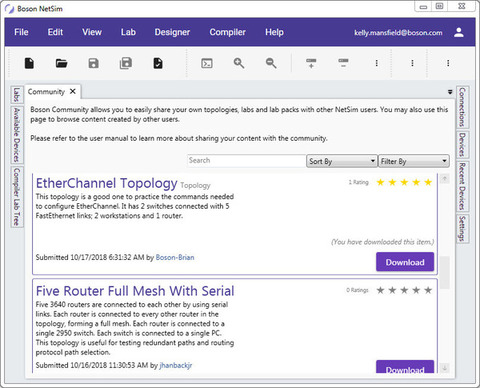Click the community Search field
Viewport: 480px width, 388px height.
(247, 161)
